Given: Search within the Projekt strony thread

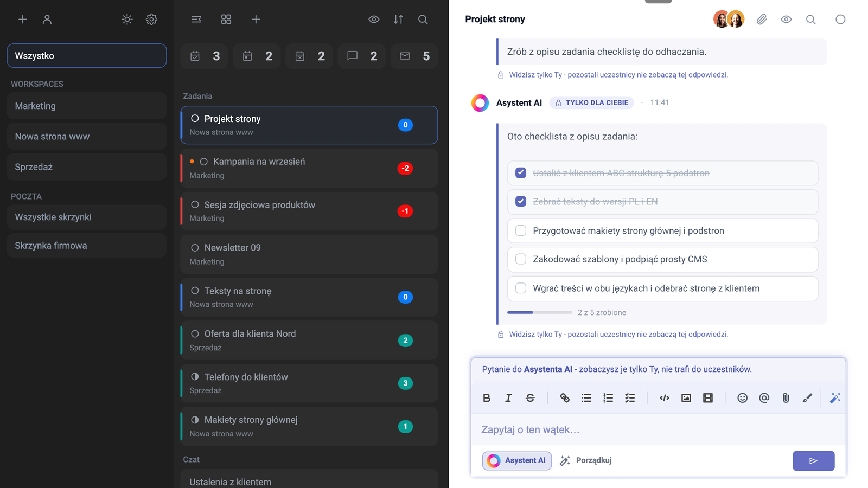Looking at the screenshot, I should click(810, 20).
